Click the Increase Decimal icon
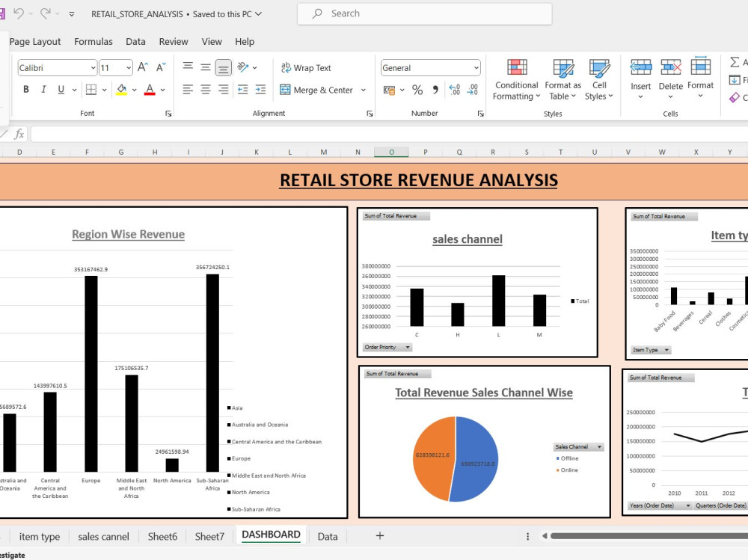 pyautogui.click(x=456, y=90)
